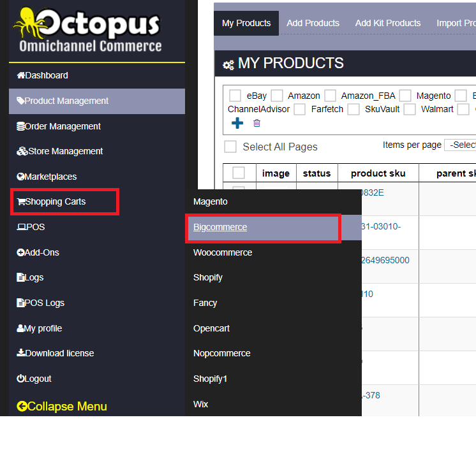
Task: Click the SKU ending 2649695000
Action: pos(385,260)
